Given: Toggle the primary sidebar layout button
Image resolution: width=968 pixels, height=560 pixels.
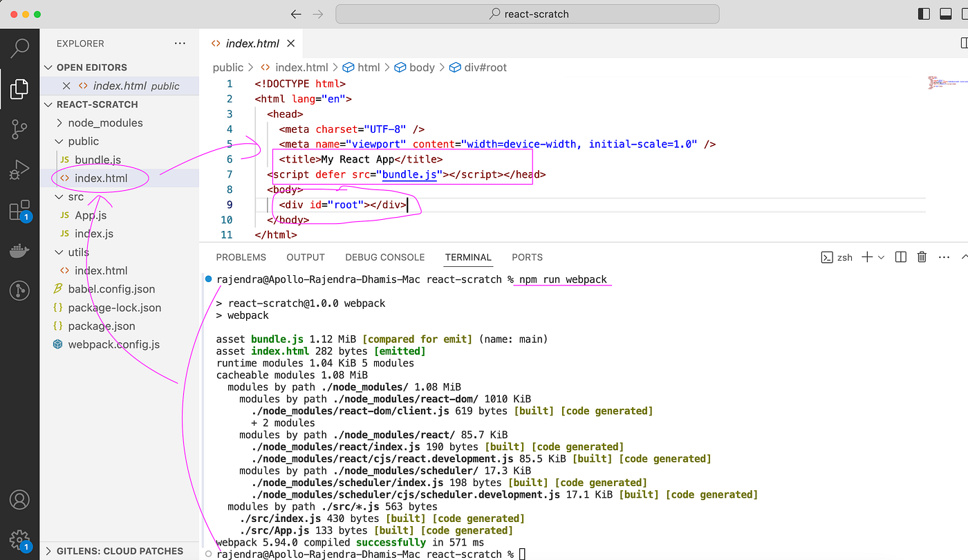Looking at the screenshot, I should (x=924, y=14).
